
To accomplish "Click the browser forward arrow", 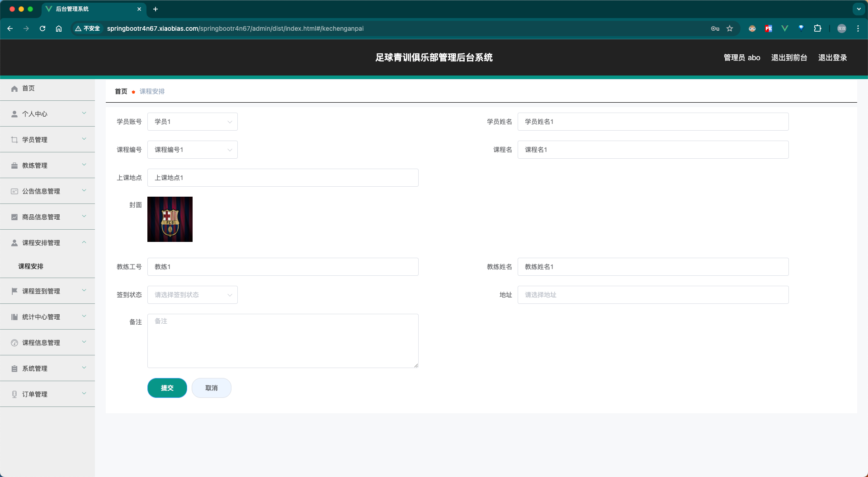I will click(x=26, y=28).
